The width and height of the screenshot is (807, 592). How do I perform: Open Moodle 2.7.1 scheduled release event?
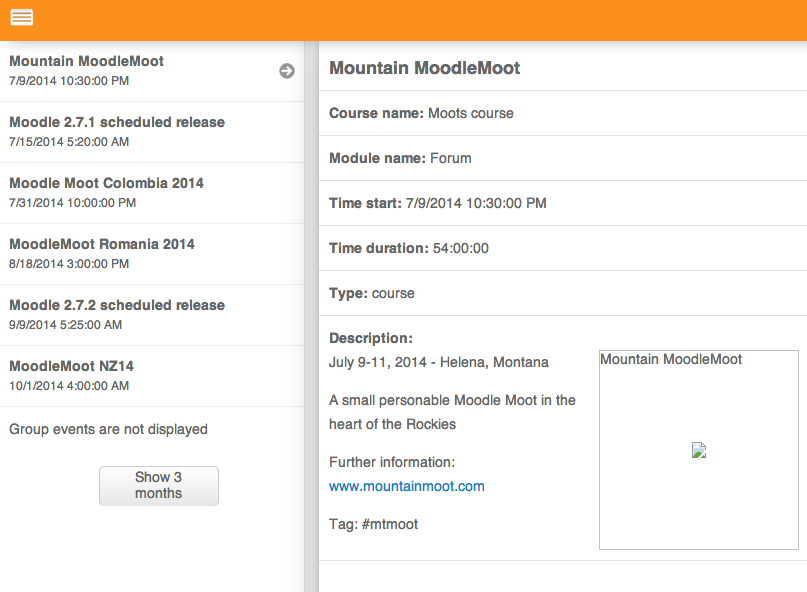pos(152,132)
